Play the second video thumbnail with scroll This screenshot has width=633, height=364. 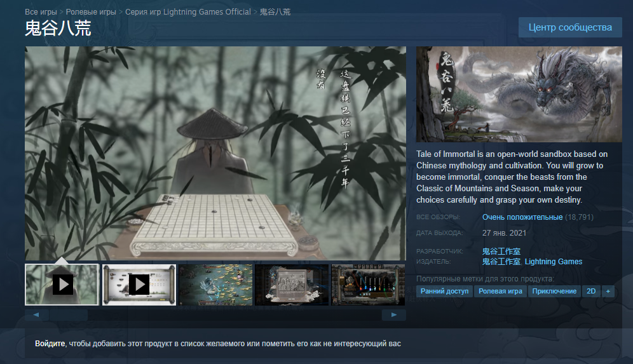pos(139,285)
